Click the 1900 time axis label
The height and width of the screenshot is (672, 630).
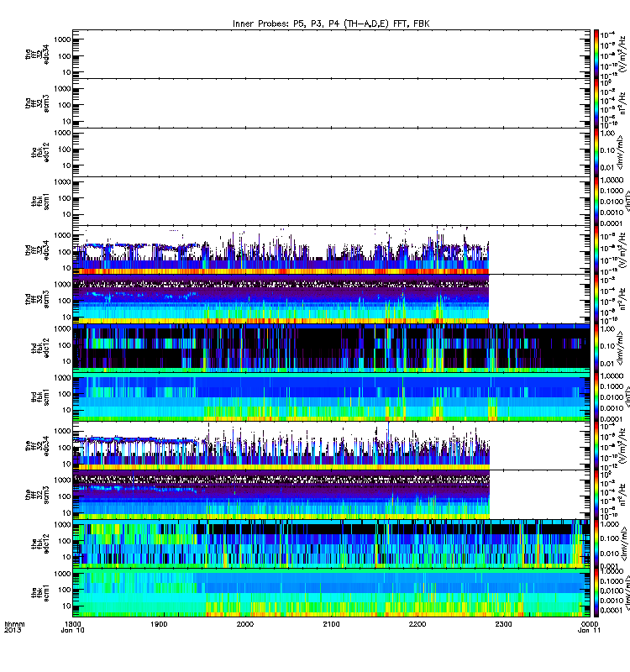(x=159, y=624)
